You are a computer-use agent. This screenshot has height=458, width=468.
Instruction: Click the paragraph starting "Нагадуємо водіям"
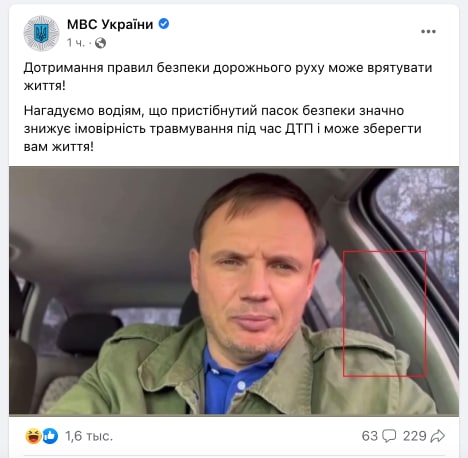[223, 128]
